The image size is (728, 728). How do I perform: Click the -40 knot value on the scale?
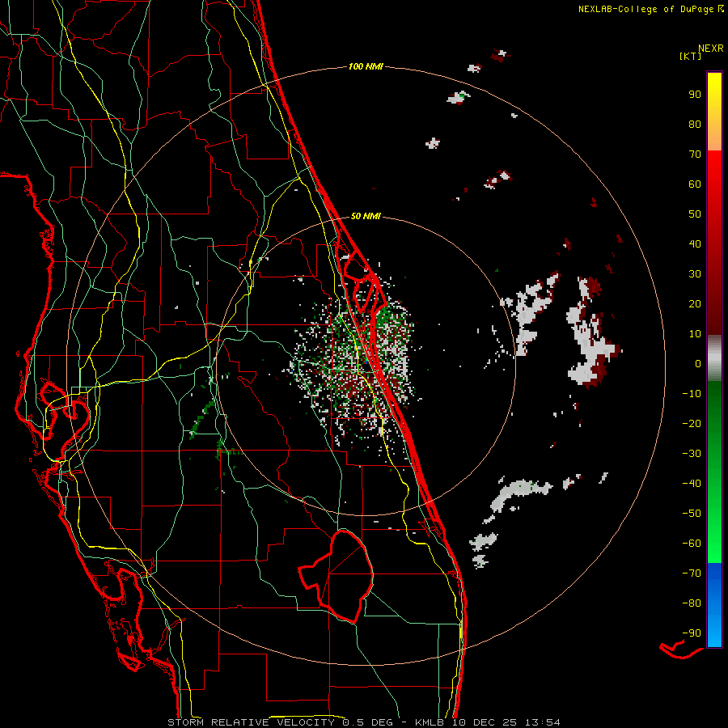click(x=692, y=484)
